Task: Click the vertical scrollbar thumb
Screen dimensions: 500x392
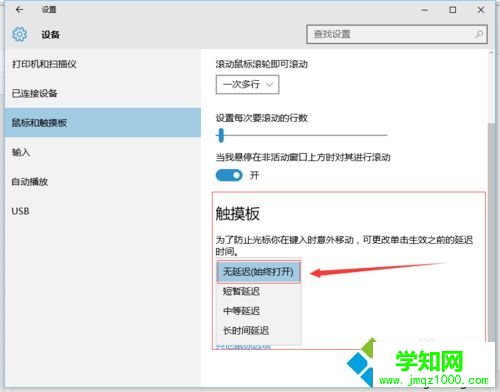Action: point(491,232)
